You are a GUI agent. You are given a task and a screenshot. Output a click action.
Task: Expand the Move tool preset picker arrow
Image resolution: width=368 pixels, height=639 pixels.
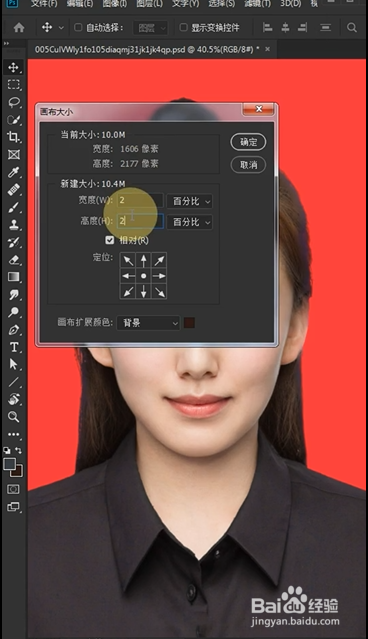click(x=61, y=28)
